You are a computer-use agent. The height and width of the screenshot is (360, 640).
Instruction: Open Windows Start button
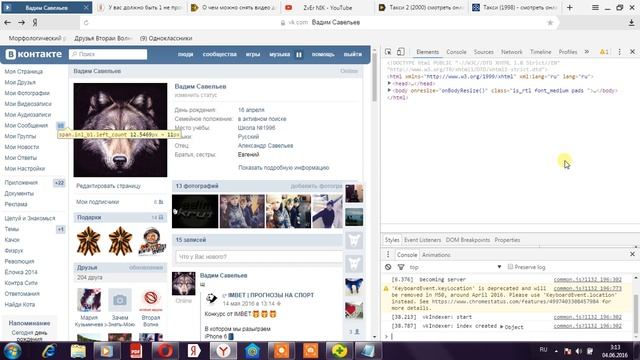click(x=12, y=351)
